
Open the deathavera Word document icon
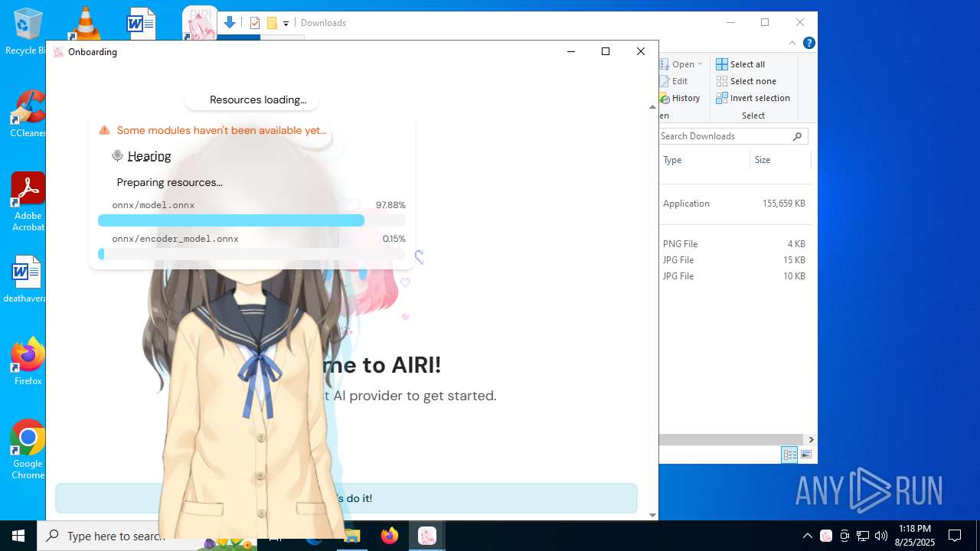pos(26,279)
